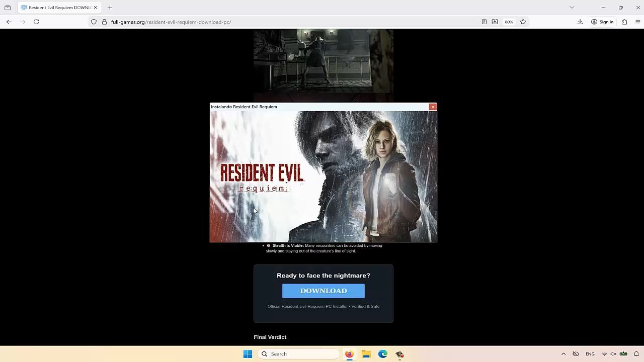Reload the current page
644x362 pixels.
click(x=36, y=22)
